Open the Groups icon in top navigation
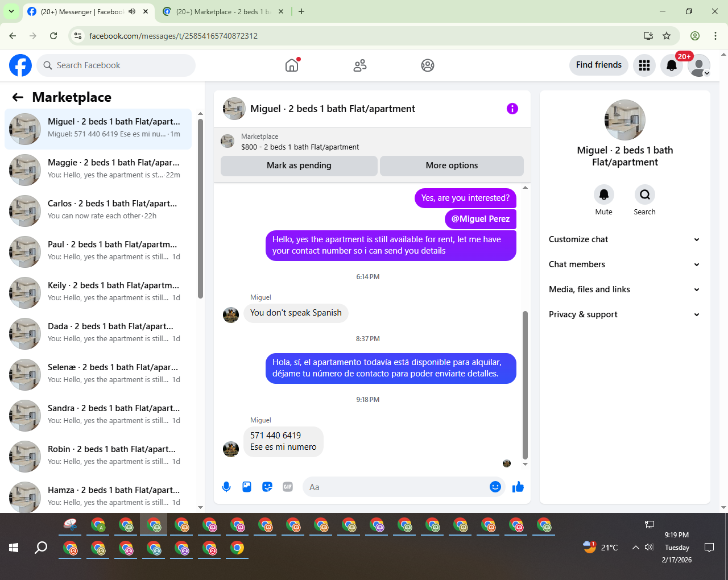 point(428,65)
